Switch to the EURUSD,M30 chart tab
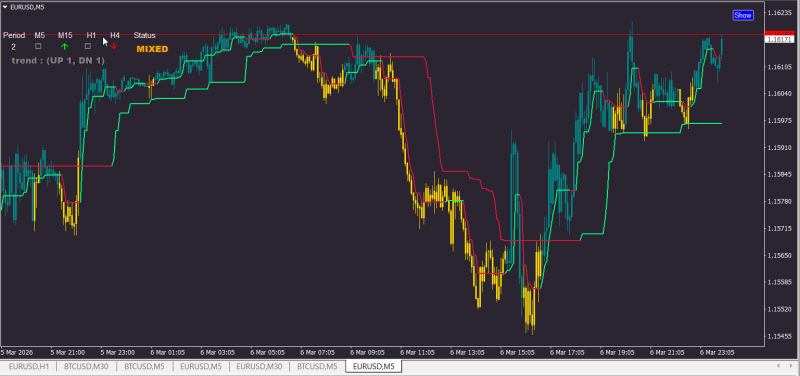Image resolution: width=800 pixels, height=376 pixels. click(260, 366)
